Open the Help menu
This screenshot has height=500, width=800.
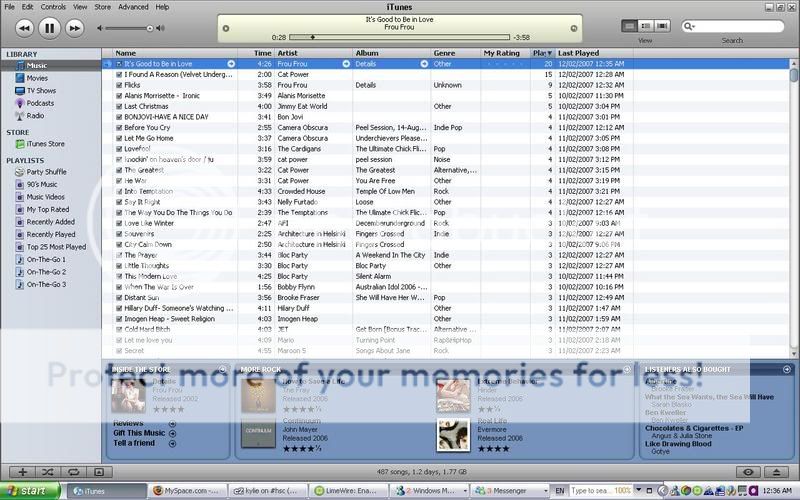click(162, 7)
